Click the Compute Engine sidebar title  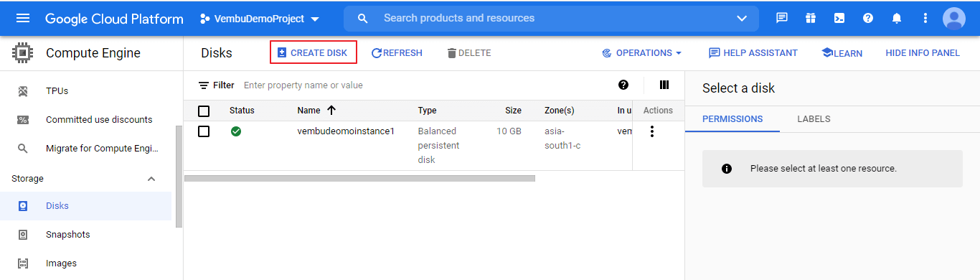point(93,53)
